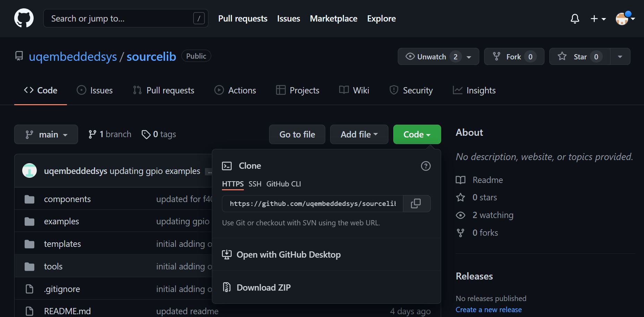Screen dimensions: 644x317
Task: Click Download ZIP
Action: tap(257, 287)
